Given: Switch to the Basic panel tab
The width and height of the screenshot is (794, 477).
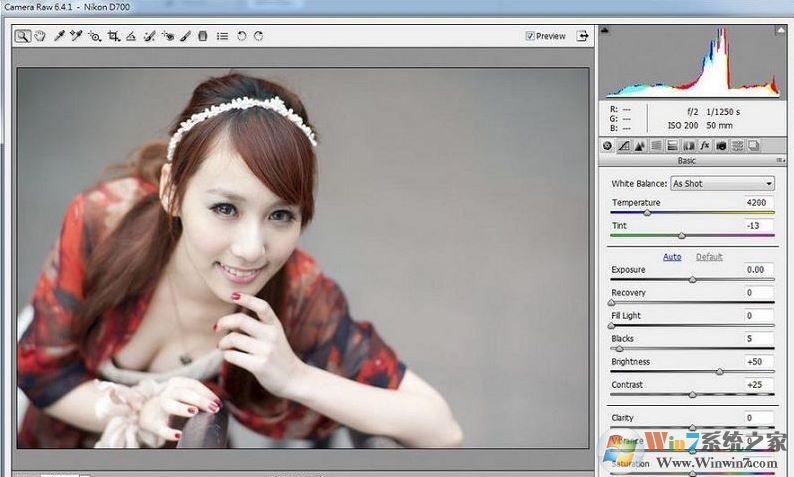Looking at the screenshot, I should coord(608,146).
